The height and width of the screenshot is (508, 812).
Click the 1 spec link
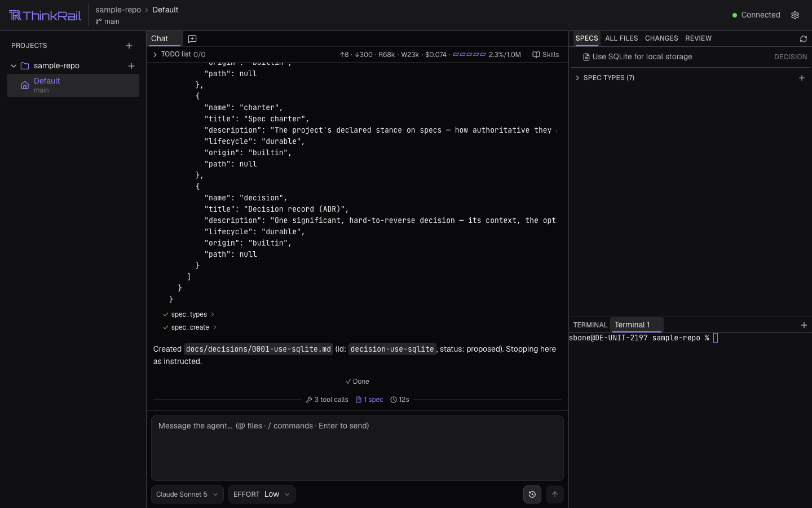point(369,400)
